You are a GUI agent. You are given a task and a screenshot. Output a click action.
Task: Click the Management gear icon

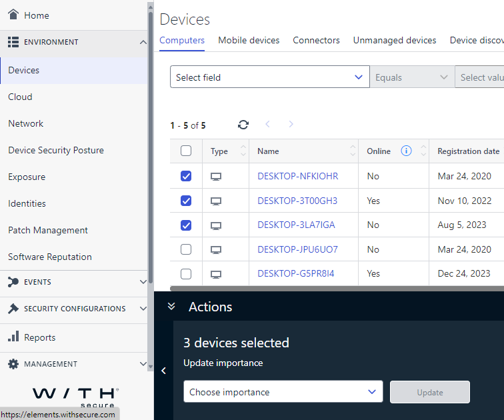click(x=13, y=364)
